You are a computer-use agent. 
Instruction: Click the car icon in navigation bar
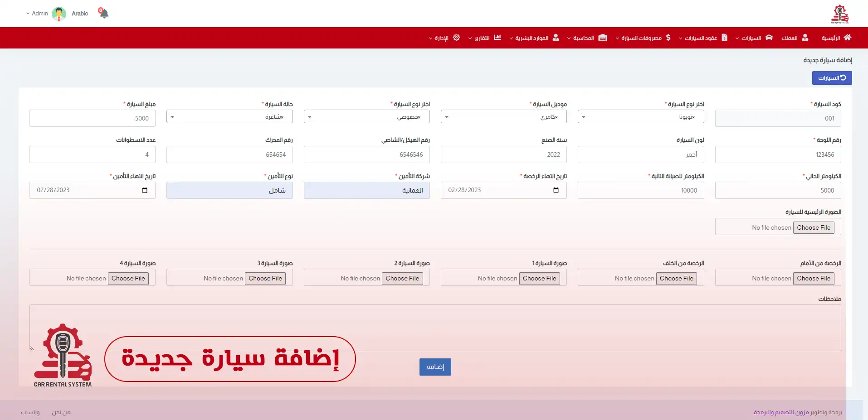769,38
